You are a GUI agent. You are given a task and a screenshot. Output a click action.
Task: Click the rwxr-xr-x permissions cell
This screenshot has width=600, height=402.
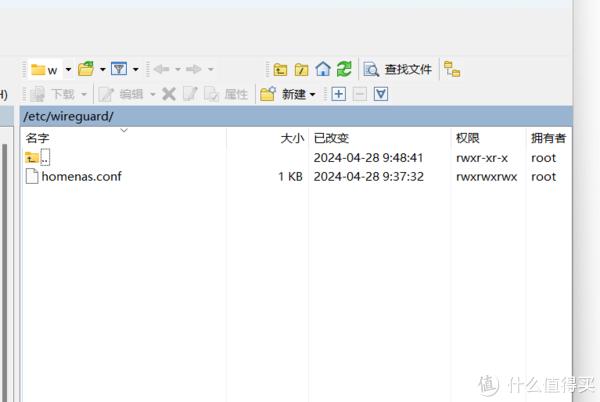pyautogui.click(x=482, y=158)
